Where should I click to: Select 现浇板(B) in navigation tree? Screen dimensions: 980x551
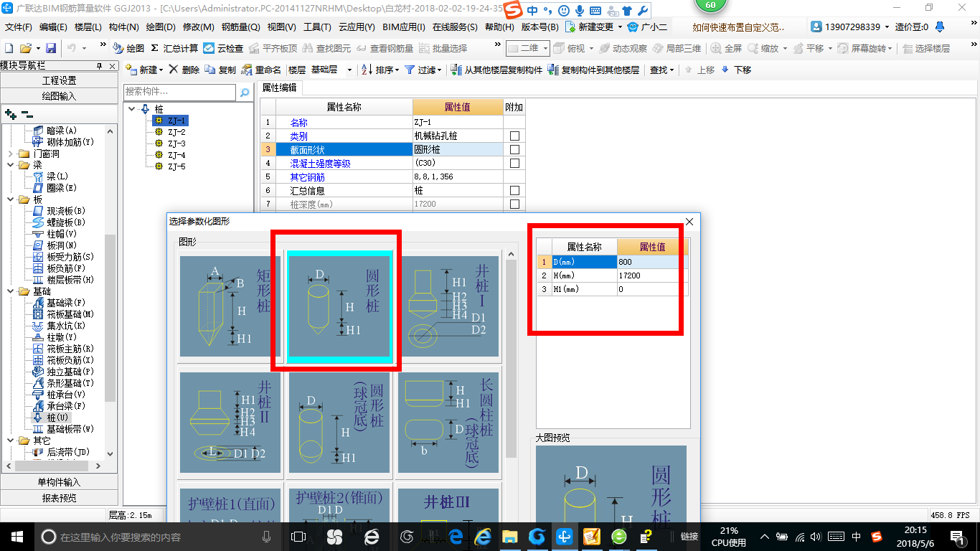pyautogui.click(x=59, y=211)
